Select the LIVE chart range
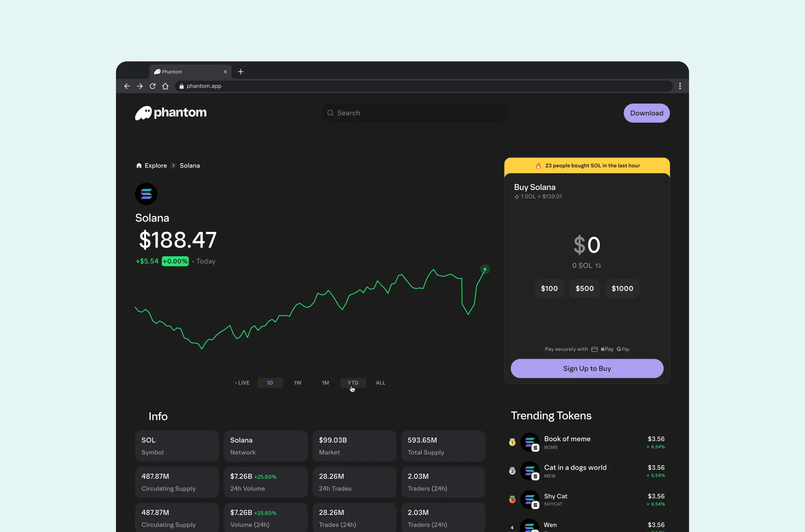This screenshot has width=805, height=532. coord(242,383)
